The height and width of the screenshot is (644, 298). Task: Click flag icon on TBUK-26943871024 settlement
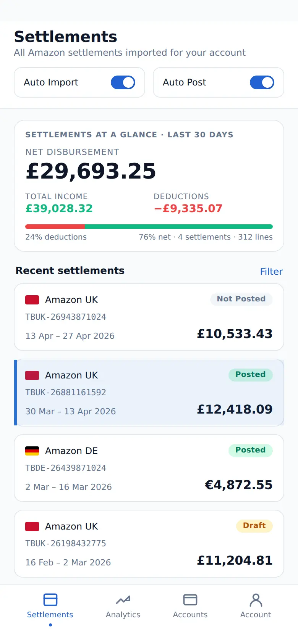point(32,300)
